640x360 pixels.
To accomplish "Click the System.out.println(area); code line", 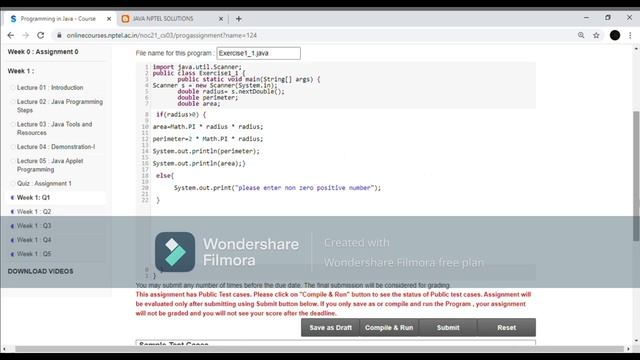I will coord(199,163).
